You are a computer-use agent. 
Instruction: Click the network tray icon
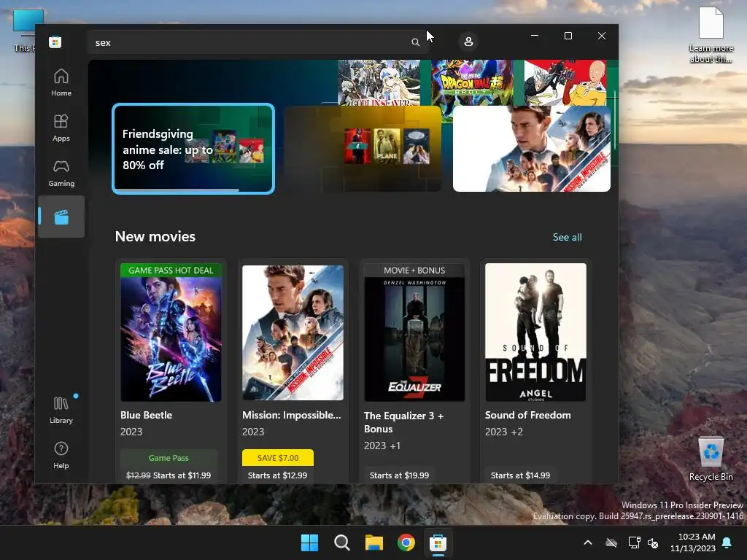tap(634, 542)
